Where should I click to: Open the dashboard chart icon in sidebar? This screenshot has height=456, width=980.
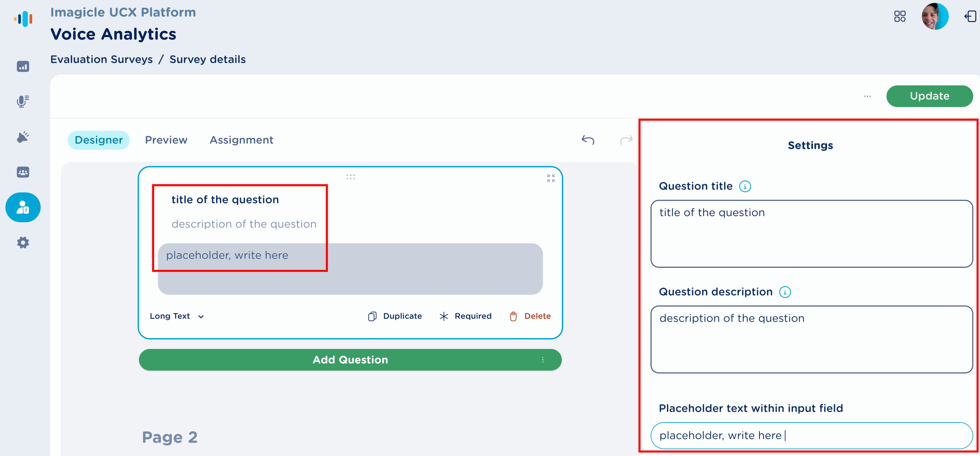(x=23, y=66)
